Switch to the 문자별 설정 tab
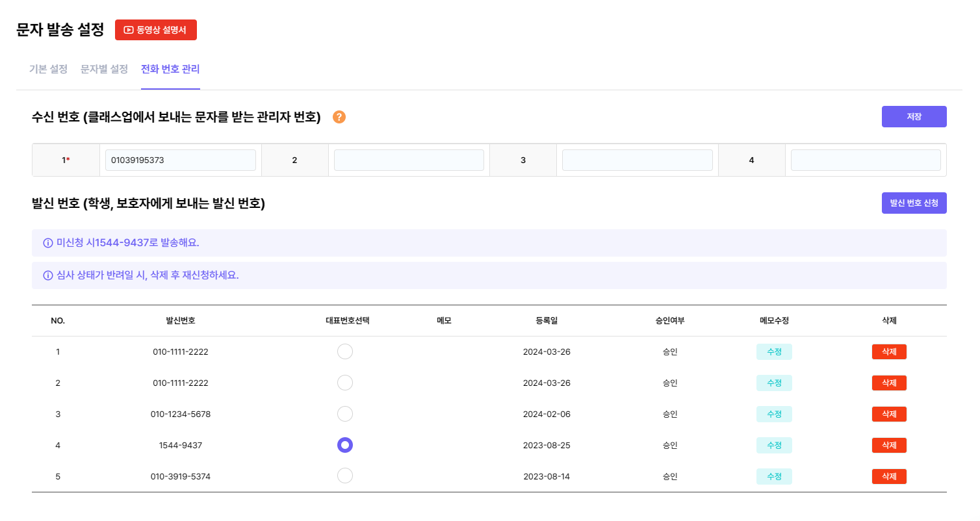This screenshot has height=521, width=980. point(104,69)
